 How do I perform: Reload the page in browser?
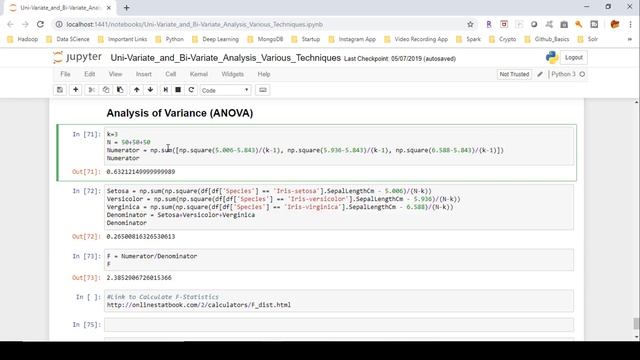[40, 24]
